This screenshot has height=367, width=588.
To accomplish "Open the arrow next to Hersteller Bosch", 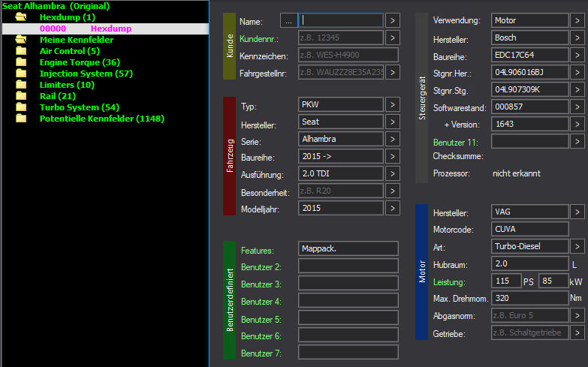I will tap(577, 38).
